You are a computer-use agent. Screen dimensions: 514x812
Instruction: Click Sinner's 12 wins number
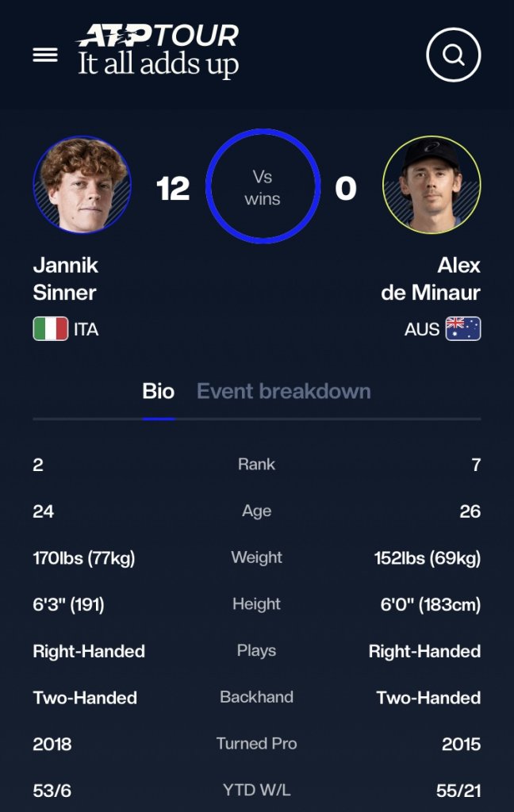[173, 189]
